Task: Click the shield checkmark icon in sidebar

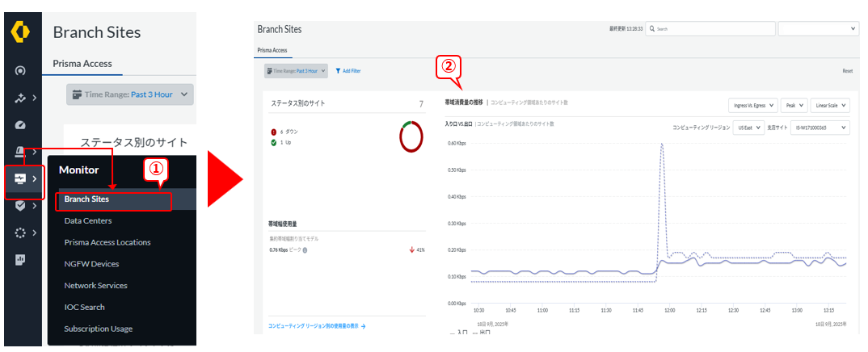Action: (21, 206)
